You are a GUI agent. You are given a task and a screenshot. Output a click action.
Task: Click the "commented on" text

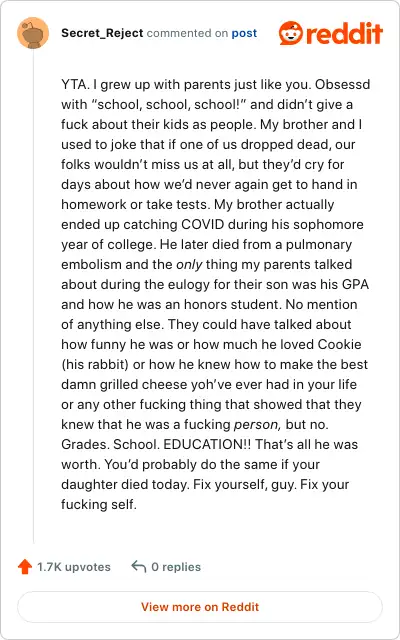(x=187, y=33)
